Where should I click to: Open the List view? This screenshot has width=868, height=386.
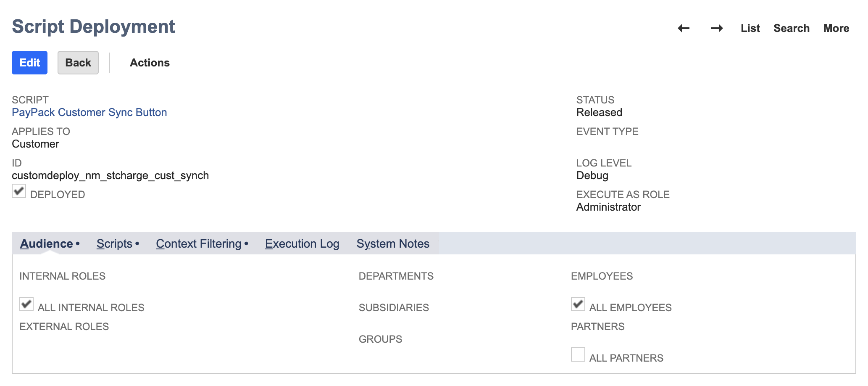750,28
